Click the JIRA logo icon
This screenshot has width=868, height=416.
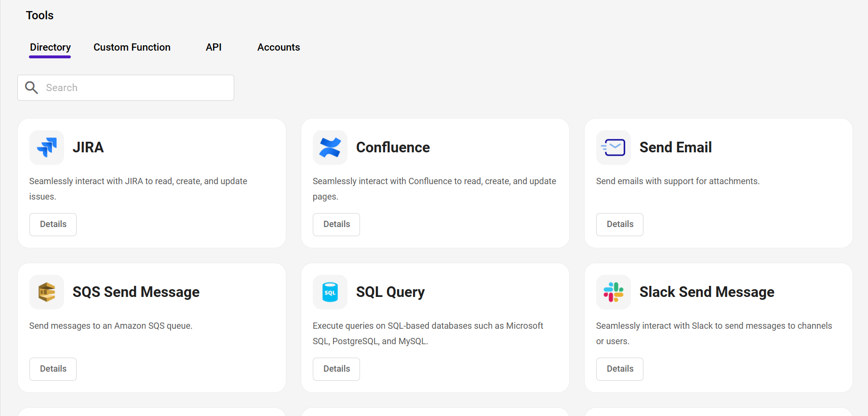tap(47, 148)
